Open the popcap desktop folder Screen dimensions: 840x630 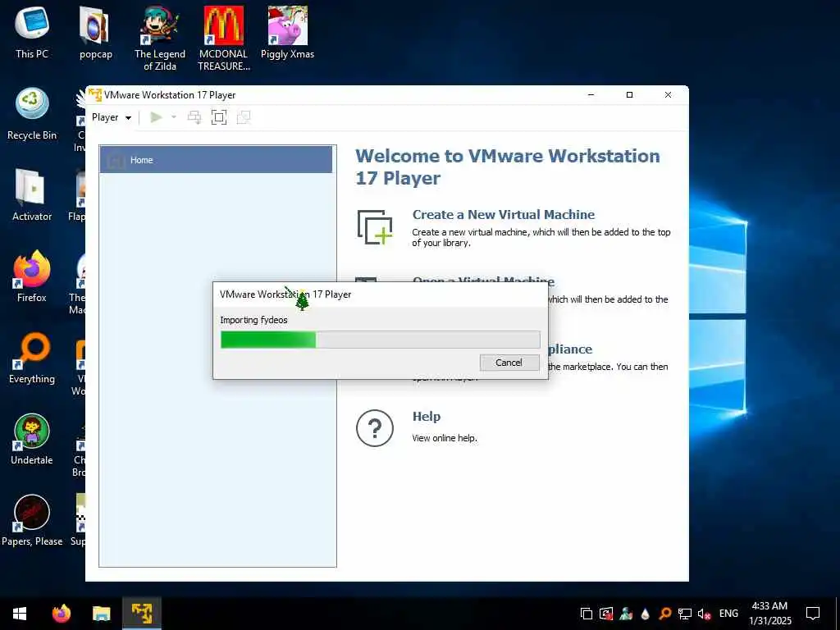[95, 33]
